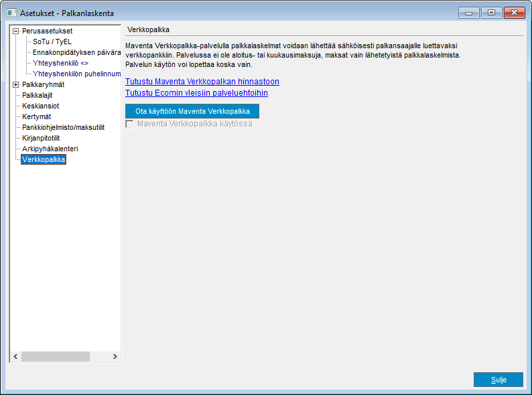
Task: Select Perusasetukset tree label
Action: tap(47, 31)
